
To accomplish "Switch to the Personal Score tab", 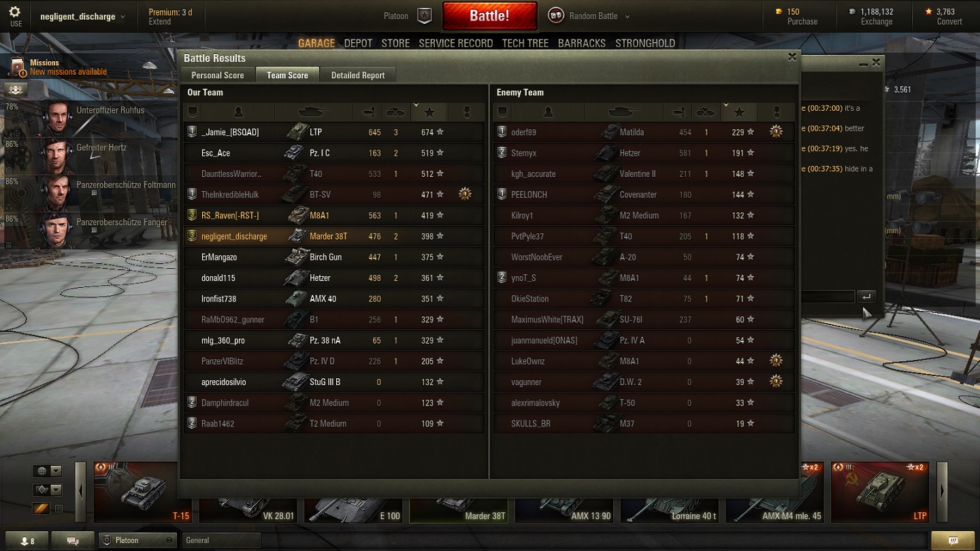I will point(218,75).
